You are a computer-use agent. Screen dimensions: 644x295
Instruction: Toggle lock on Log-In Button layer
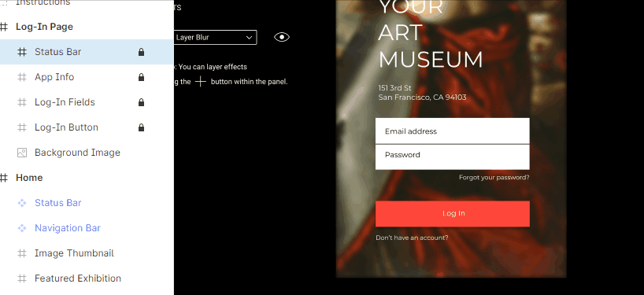(x=141, y=127)
